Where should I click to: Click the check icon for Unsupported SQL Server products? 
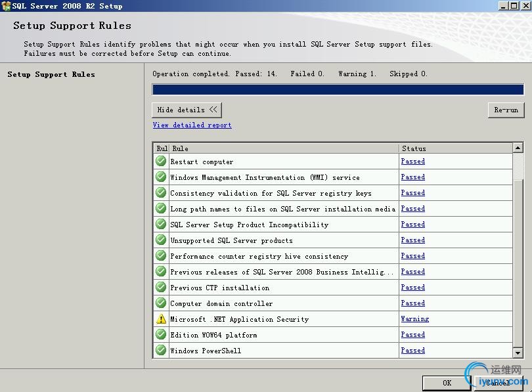[x=161, y=240]
